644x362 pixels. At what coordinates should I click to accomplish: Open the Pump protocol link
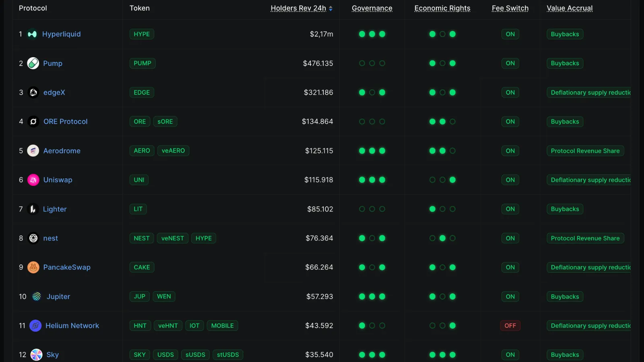tap(53, 63)
